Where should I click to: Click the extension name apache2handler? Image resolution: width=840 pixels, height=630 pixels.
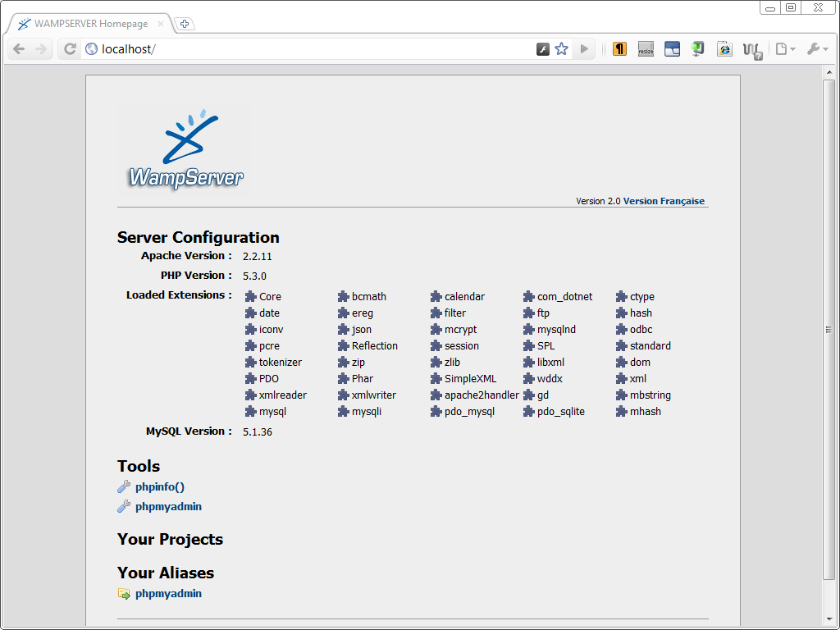482,395
